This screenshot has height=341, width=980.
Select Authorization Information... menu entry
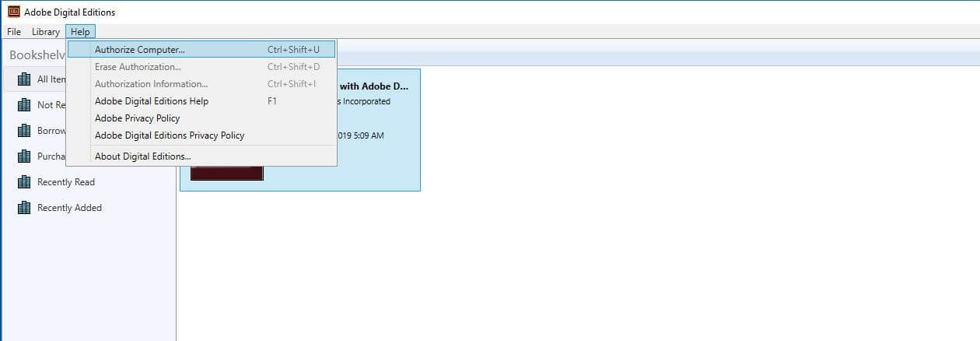pos(201,84)
